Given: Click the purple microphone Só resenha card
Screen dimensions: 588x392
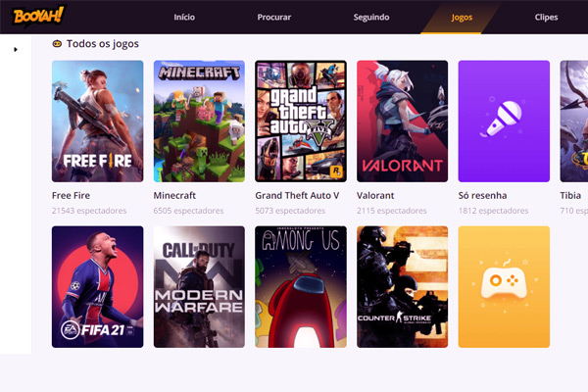Looking at the screenshot, I should 504,122.
